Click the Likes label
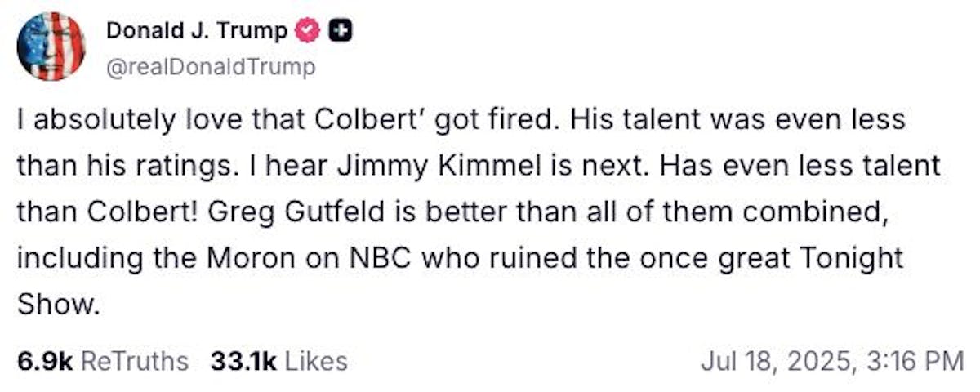This screenshot has width=980, height=392. coord(314,361)
